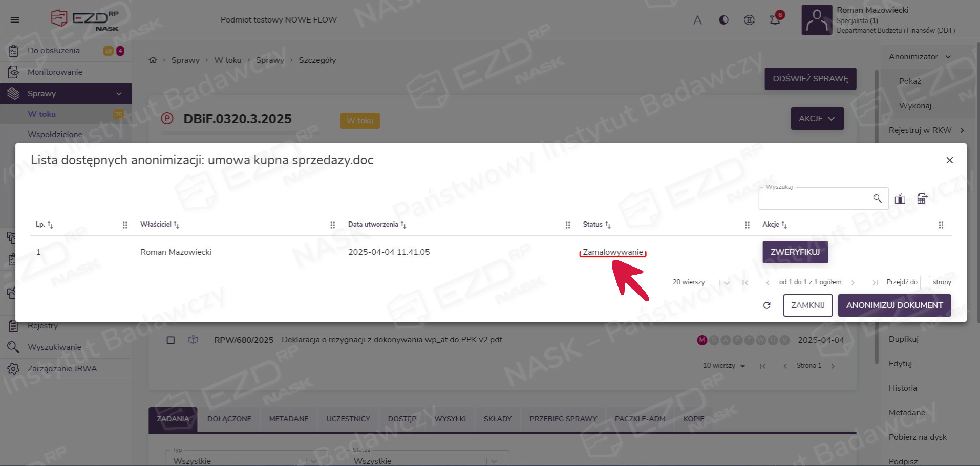Screen dimensions: 980x466
Task: Click the notification bell icon
Action: [775, 20]
